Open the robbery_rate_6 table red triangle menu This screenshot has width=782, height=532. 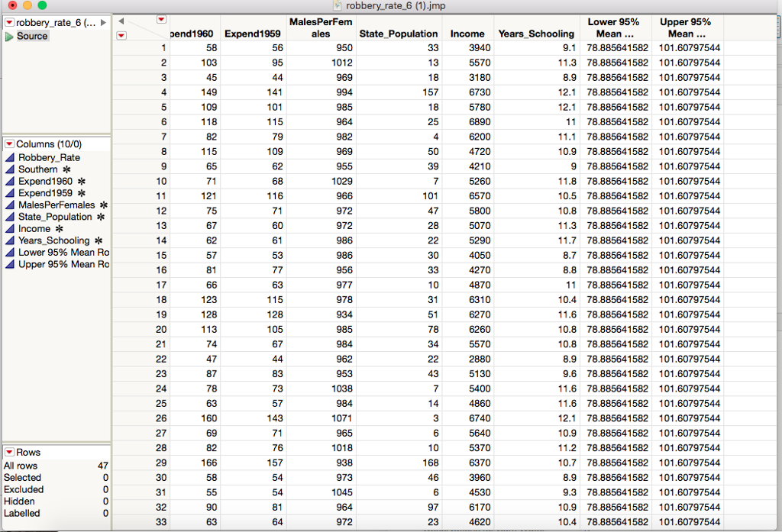tap(9, 22)
